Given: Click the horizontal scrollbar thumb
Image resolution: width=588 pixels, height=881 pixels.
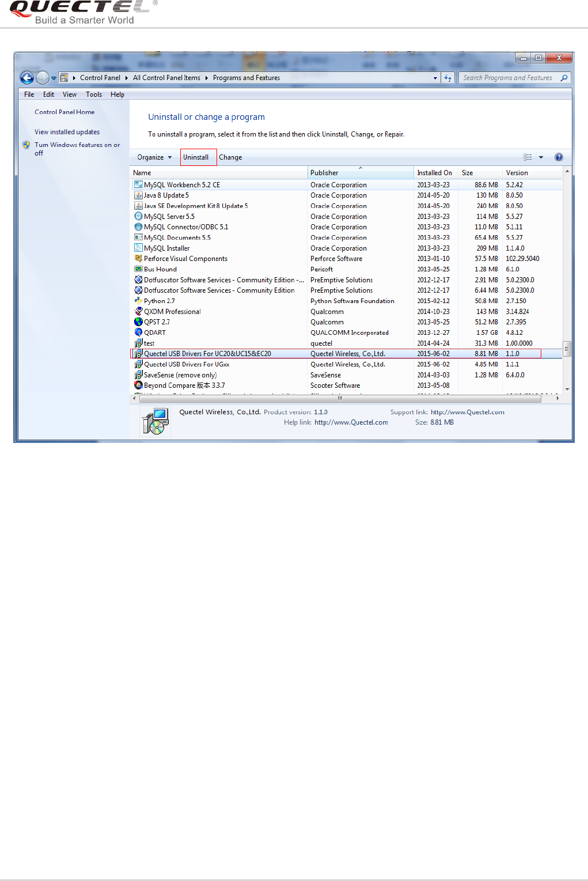Looking at the screenshot, I should pyautogui.click(x=340, y=398).
